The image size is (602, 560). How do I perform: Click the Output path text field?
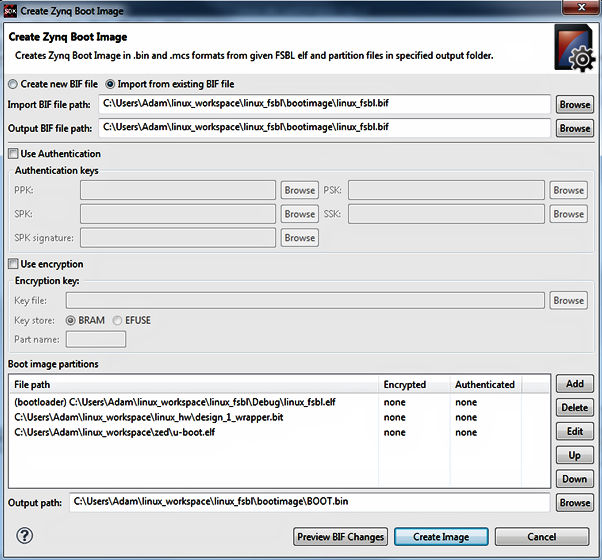310,502
